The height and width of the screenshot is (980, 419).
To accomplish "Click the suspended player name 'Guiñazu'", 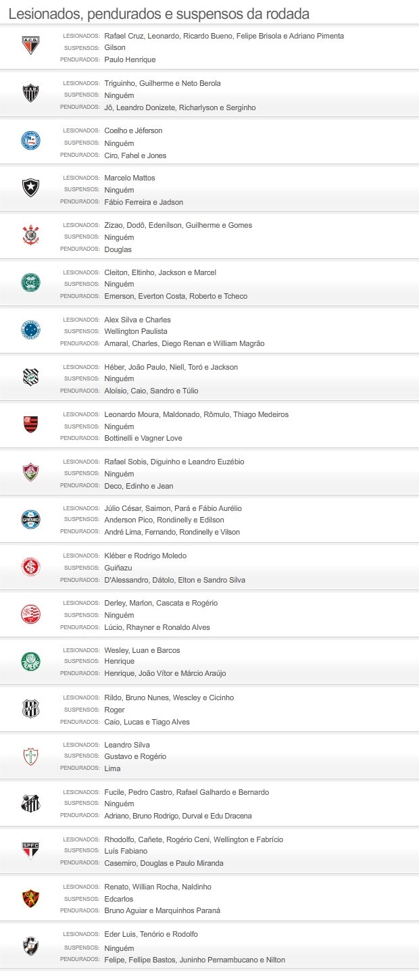I will [120, 568].
